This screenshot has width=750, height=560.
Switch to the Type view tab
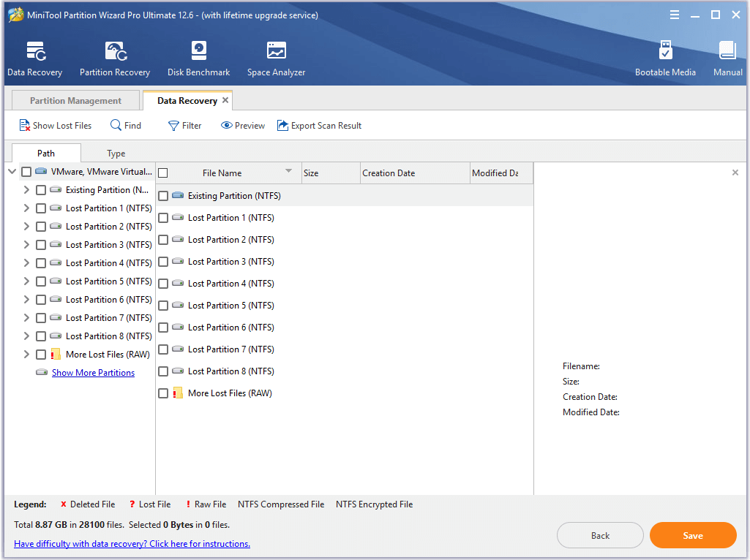[x=116, y=154]
